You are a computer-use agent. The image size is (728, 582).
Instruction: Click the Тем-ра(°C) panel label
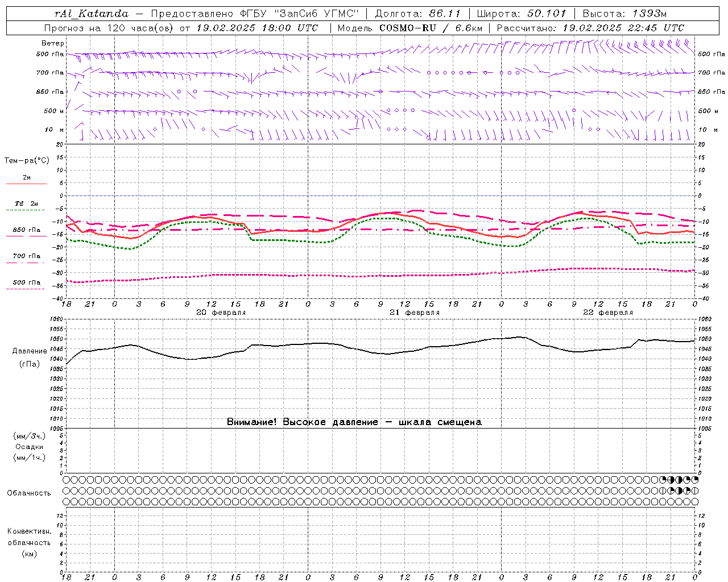point(27,161)
